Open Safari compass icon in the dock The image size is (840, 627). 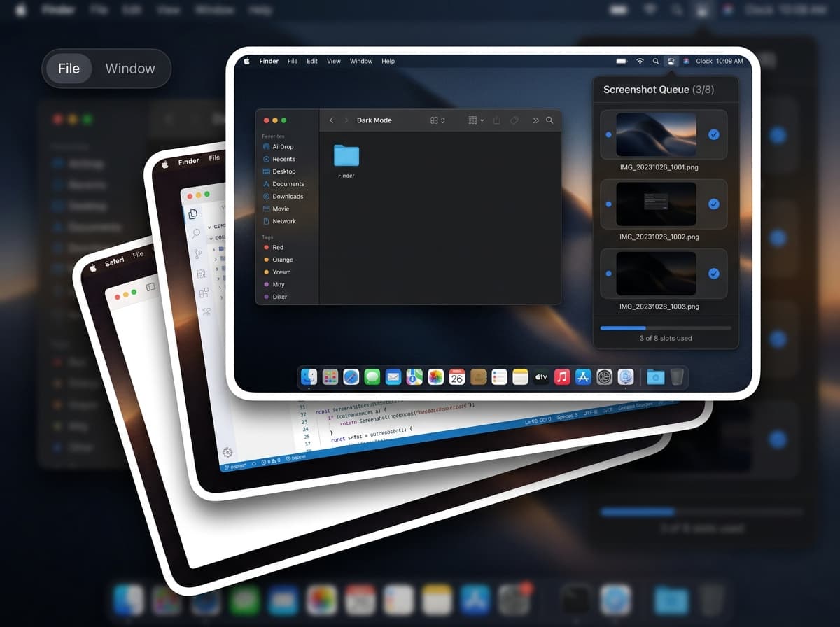tap(351, 377)
